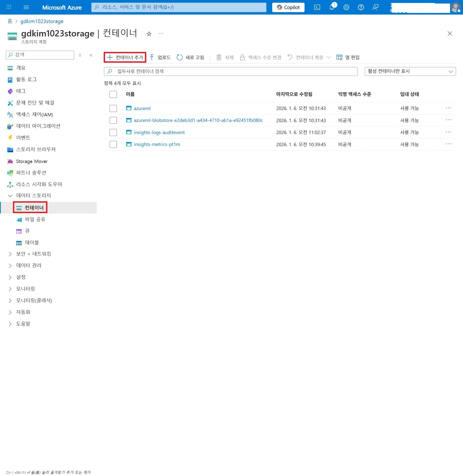
Task: Open the 컨테이너 복원 dropdown
Action: point(309,57)
